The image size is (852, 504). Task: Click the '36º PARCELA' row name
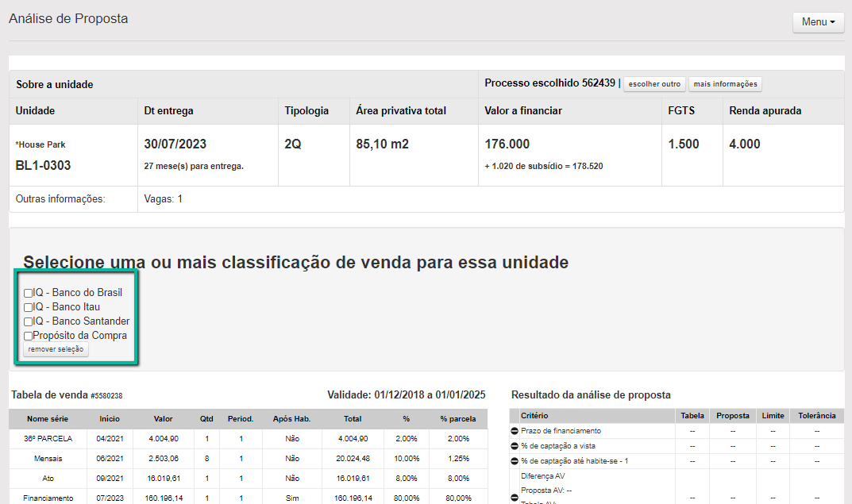[x=48, y=438]
